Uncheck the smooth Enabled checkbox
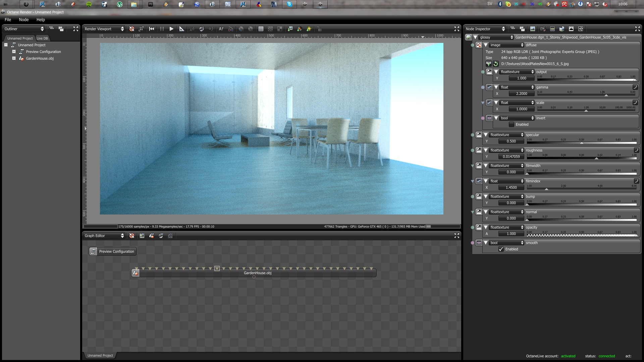The width and height of the screenshot is (644, 362). (x=501, y=249)
